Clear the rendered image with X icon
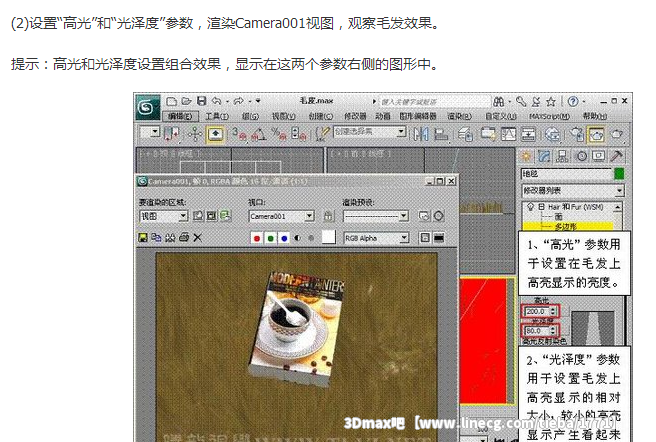 coord(197,238)
